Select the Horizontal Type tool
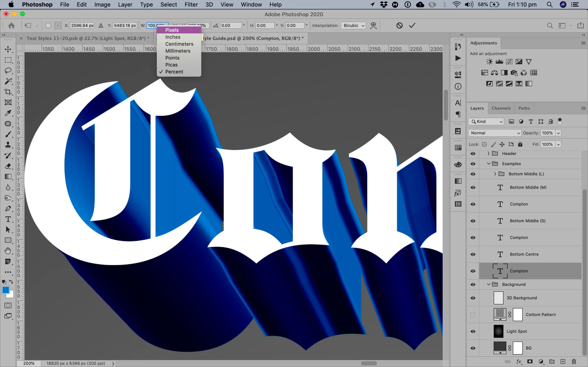Screen dimensions: 588x367 pyautogui.click(x=8, y=219)
